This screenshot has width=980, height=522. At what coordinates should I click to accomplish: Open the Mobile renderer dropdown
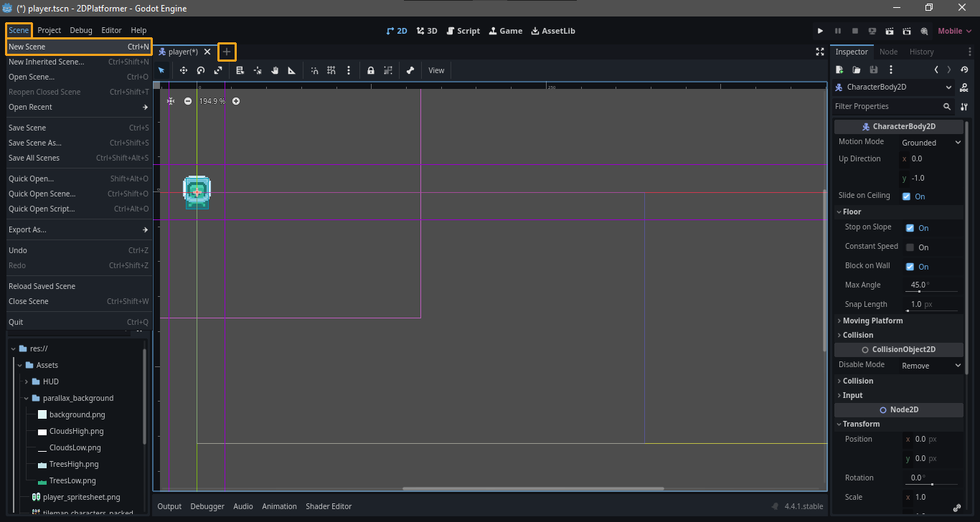click(x=954, y=31)
